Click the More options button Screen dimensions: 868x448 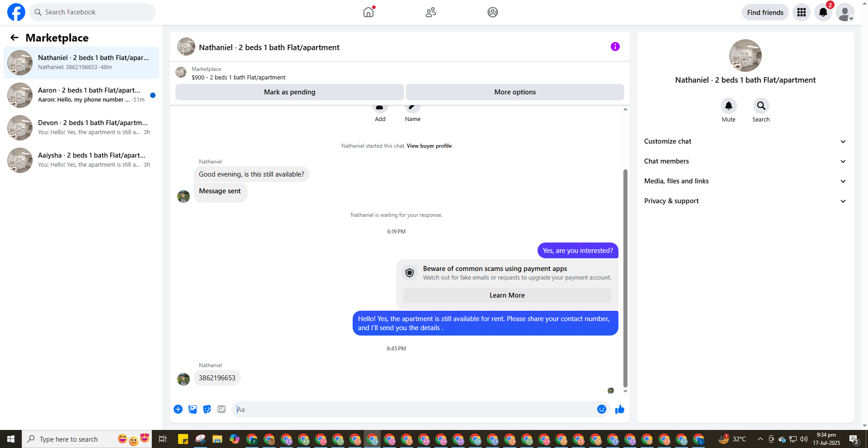(515, 92)
